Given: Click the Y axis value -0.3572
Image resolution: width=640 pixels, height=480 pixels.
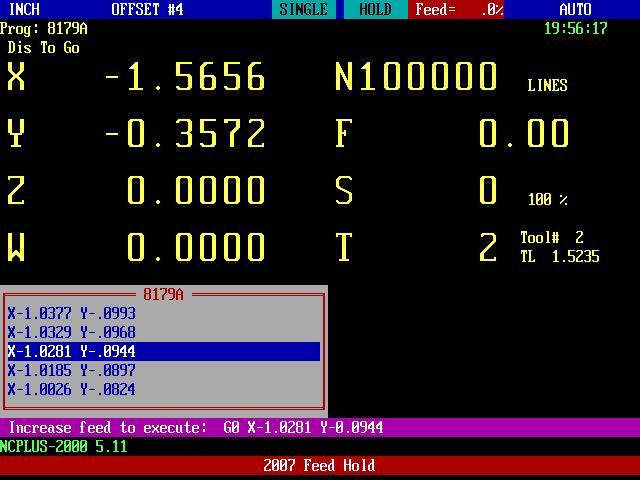Looking at the screenshot, I should point(184,133).
